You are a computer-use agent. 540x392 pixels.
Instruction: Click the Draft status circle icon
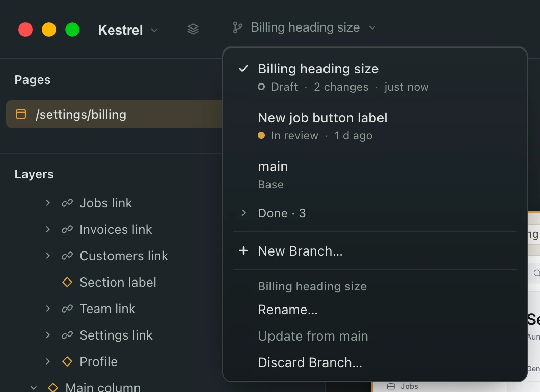pyautogui.click(x=261, y=87)
